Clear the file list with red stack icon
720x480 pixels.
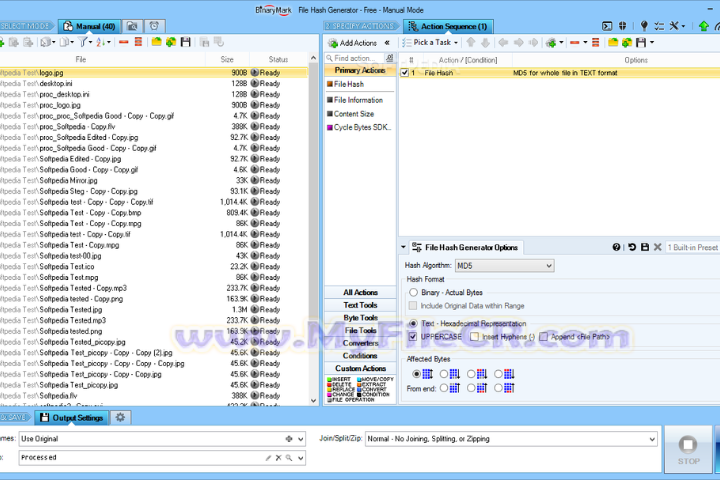tap(138, 42)
